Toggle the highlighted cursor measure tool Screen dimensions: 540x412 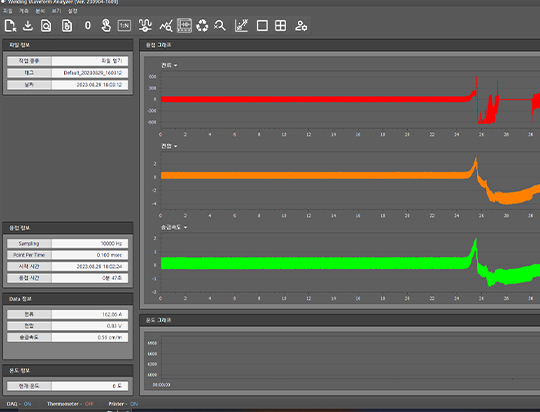click(184, 26)
